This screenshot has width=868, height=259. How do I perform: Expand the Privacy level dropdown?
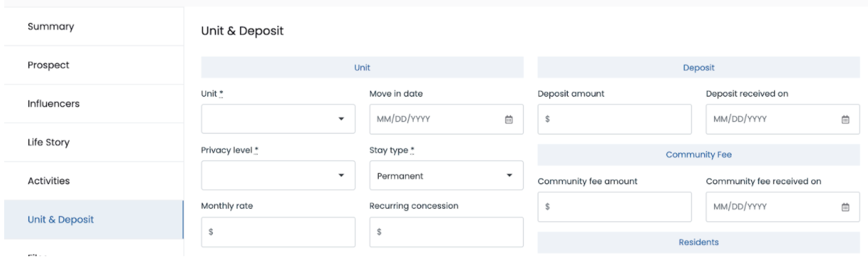(x=278, y=176)
